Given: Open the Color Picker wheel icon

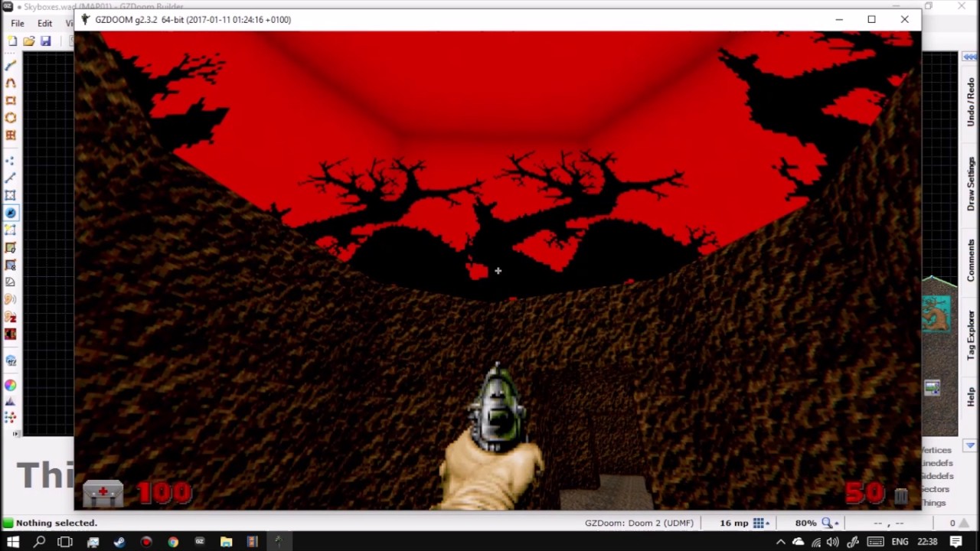Looking at the screenshot, I should pyautogui.click(x=11, y=385).
